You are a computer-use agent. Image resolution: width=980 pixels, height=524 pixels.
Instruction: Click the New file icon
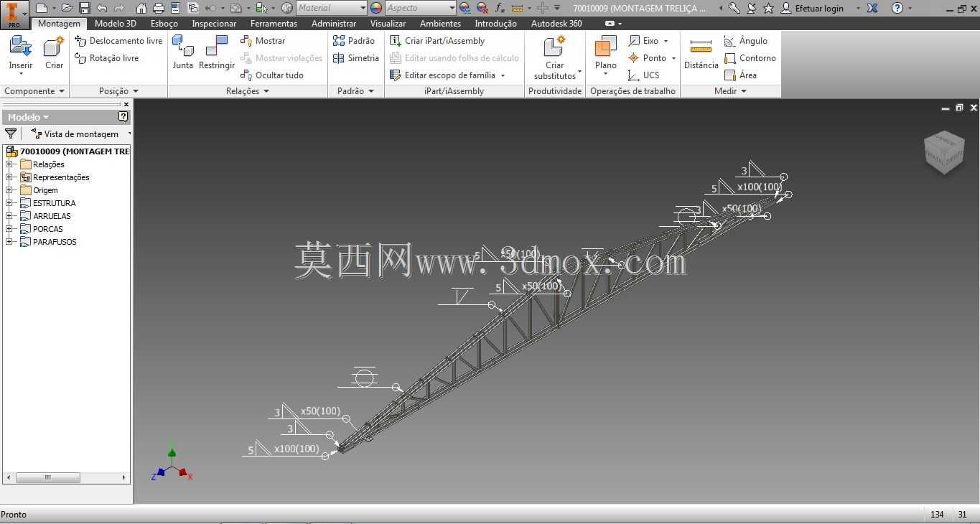tap(42, 8)
